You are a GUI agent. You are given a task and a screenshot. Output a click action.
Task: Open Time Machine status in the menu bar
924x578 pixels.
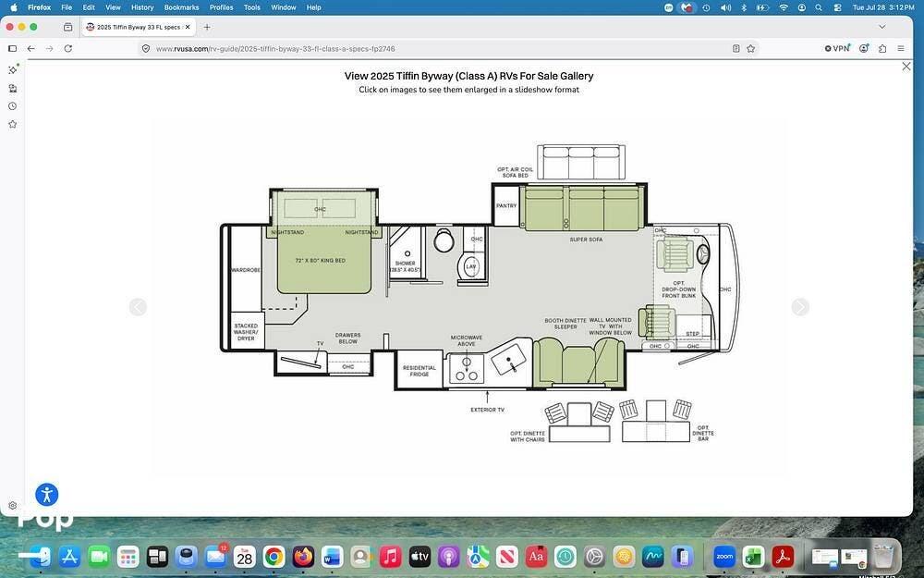(706, 7)
